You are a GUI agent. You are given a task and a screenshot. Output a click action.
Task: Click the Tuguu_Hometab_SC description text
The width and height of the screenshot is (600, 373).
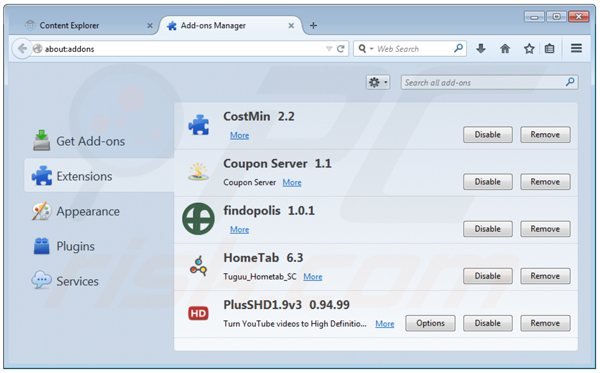click(260, 277)
